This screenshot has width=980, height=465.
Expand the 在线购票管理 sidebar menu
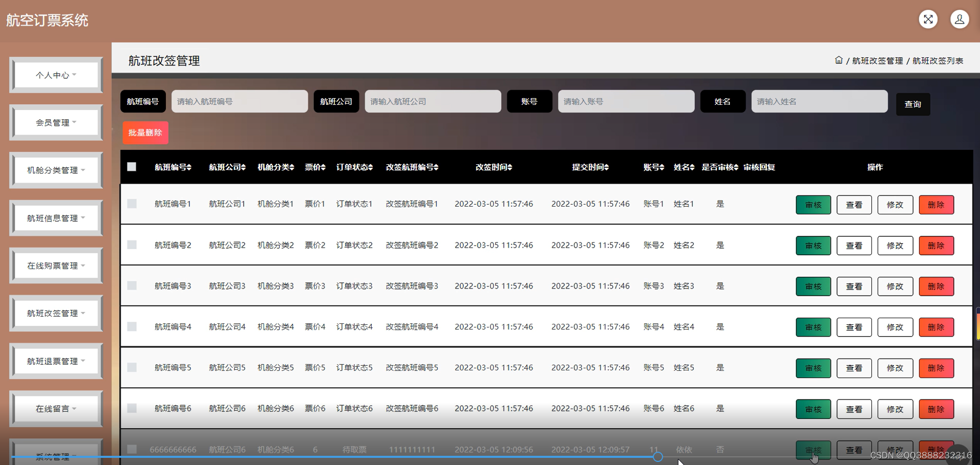(x=56, y=266)
